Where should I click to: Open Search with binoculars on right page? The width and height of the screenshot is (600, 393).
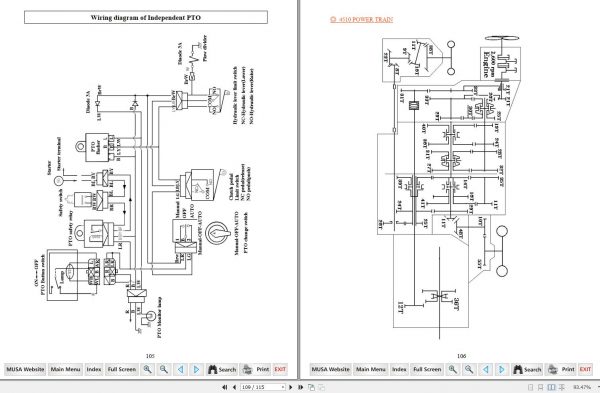pos(527,369)
